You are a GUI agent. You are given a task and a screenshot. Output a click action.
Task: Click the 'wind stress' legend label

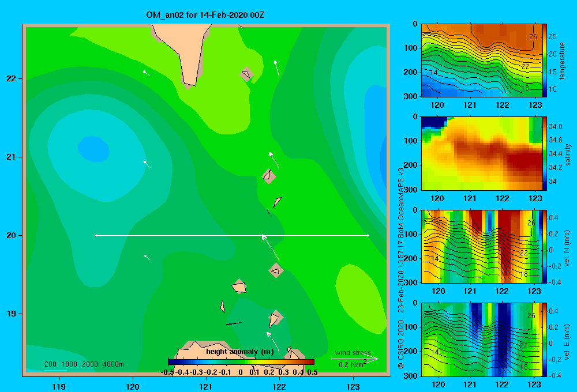353,352
